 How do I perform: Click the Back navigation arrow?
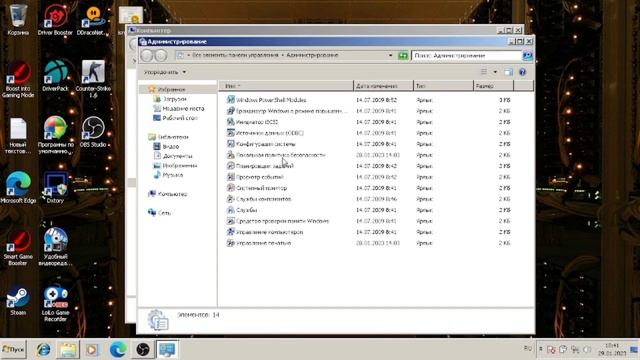(147, 55)
